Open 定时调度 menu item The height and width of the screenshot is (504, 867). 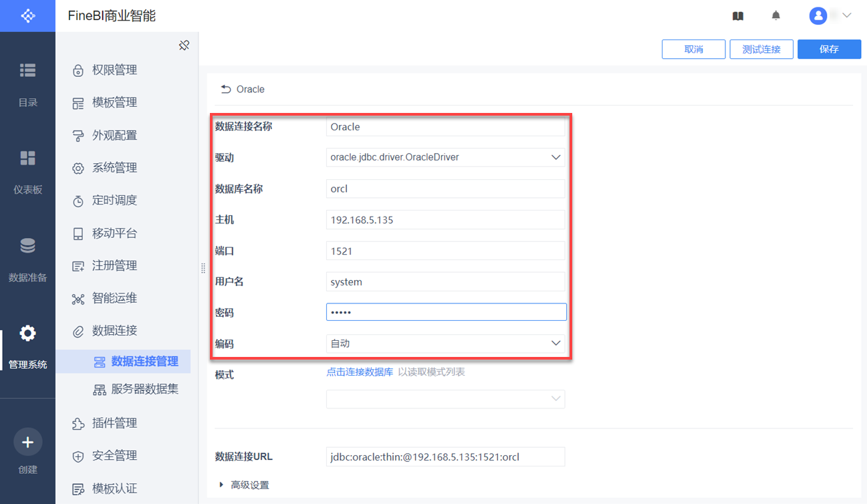click(114, 200)
